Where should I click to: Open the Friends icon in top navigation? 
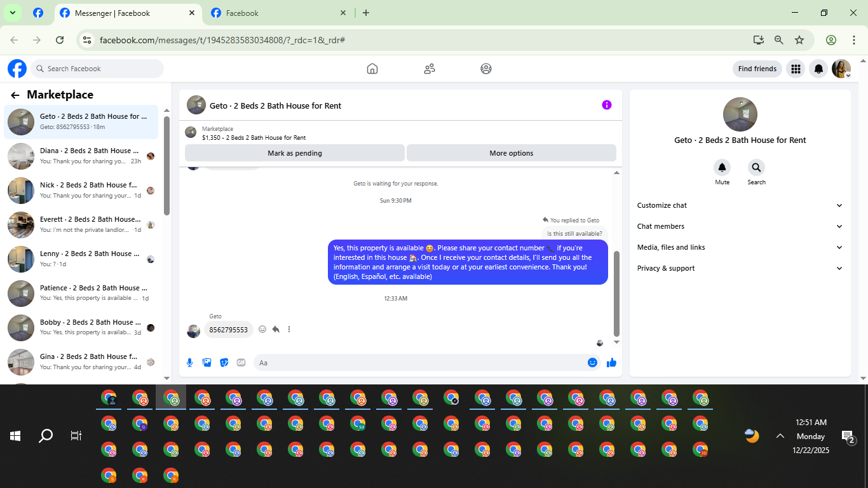click(430, 69)
